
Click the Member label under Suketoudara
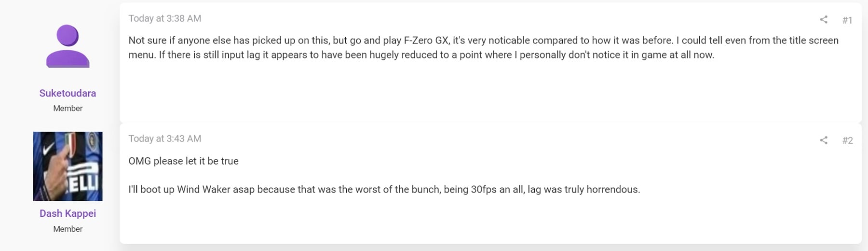(68, 109)
